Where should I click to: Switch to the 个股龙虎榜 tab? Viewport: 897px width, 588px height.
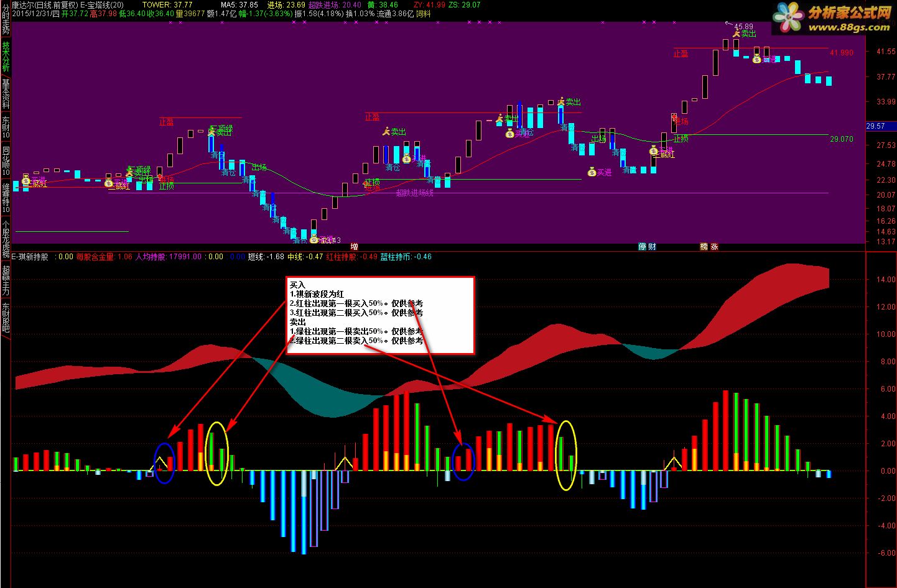tap(6, 239)
